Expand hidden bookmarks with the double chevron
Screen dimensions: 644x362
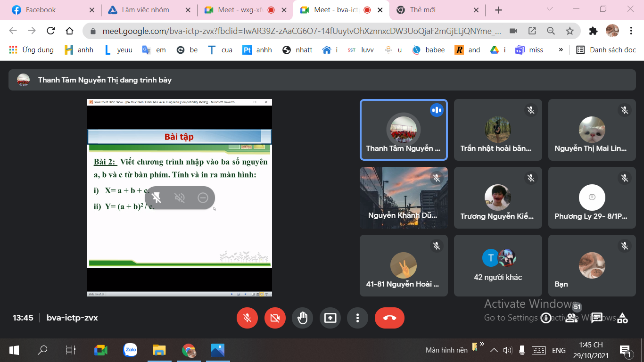(561, 49)
